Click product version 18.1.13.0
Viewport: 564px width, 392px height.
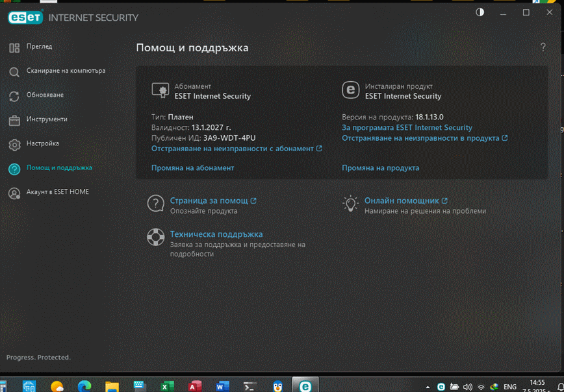pos(431,117)
